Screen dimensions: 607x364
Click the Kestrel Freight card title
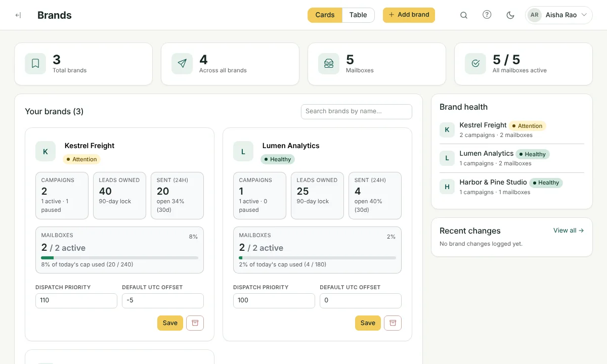(90, 146)
